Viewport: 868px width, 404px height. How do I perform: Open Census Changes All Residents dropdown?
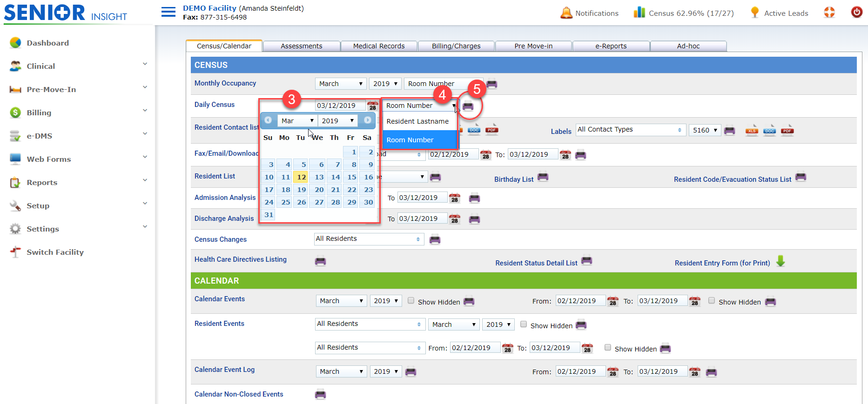tap(369, 239)
